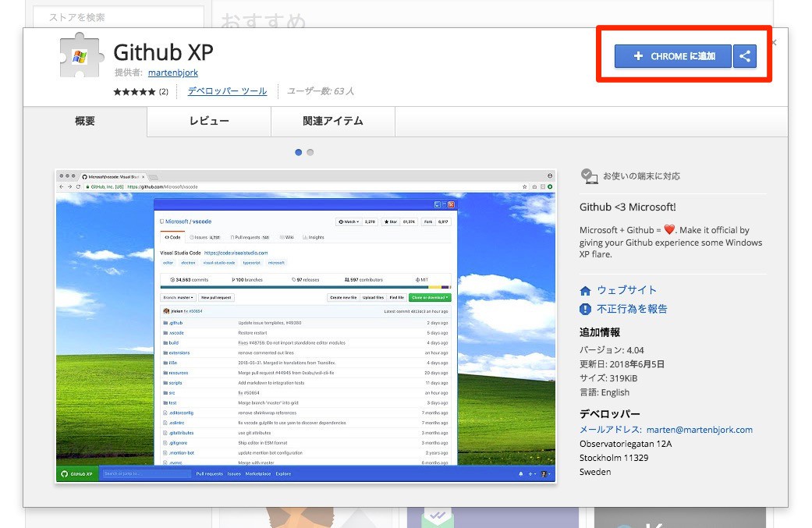Click the お使いの端末に対応 text
This screenshot has width=812, height=528.
(x=642, y=176)
